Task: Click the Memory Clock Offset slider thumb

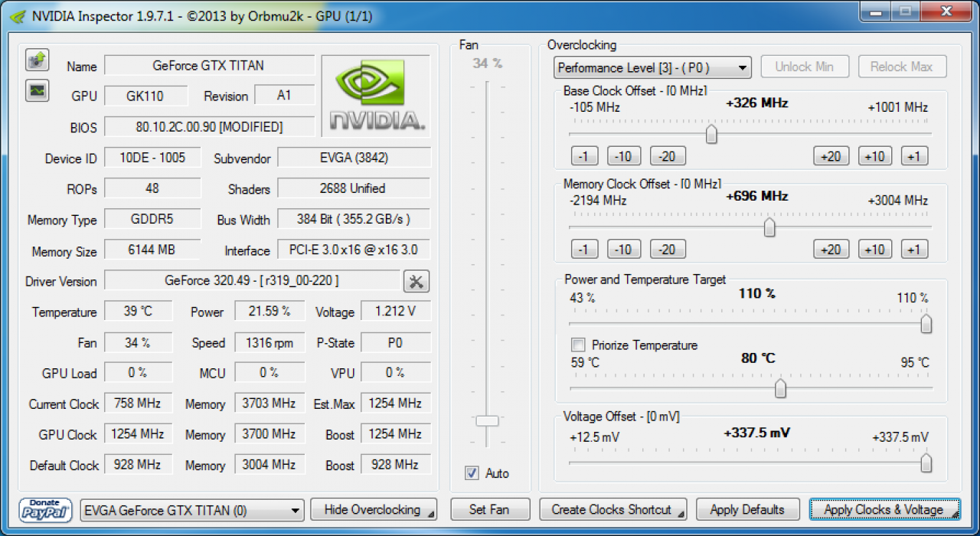Action: 769,227
